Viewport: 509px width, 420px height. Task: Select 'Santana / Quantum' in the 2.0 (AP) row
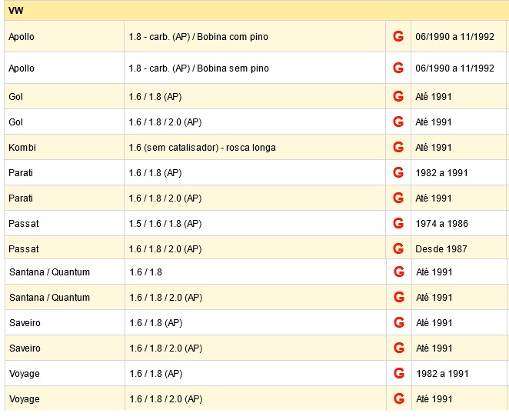click(50, 297)
